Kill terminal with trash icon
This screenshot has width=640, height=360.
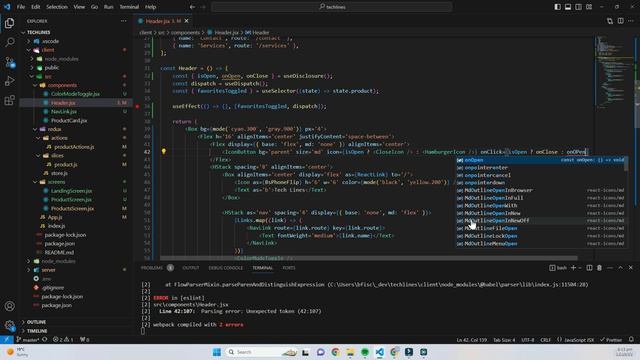(599, 268)
